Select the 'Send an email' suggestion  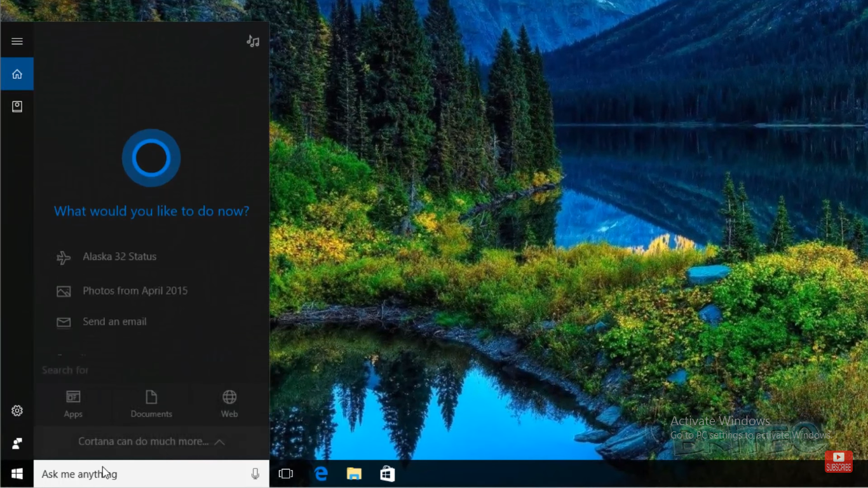point(114,322)
